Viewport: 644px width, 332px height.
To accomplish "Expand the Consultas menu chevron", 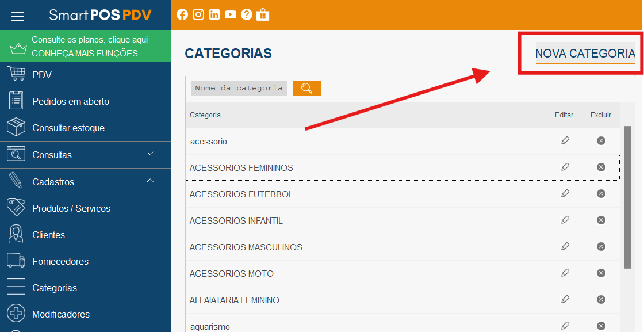I will [150, 153].
